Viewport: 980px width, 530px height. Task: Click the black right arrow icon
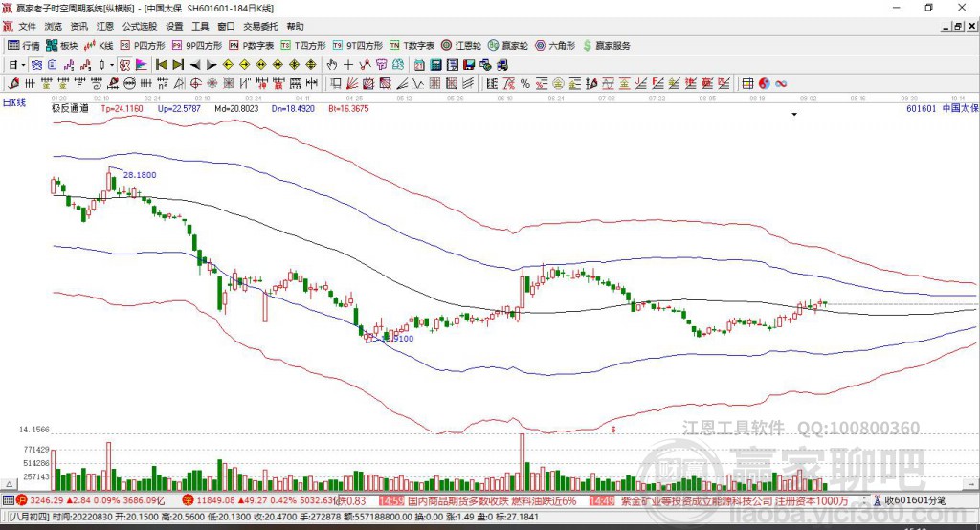point(212,65)
